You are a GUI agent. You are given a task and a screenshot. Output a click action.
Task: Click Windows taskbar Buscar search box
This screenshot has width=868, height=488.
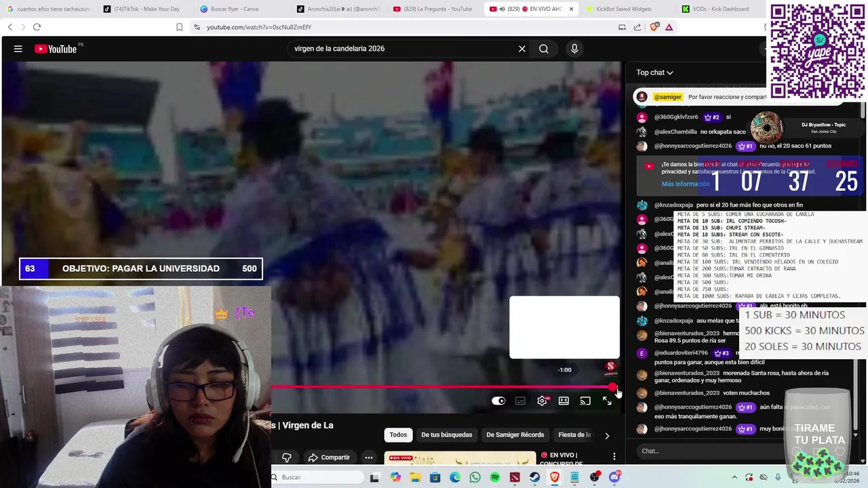point(317,477)
